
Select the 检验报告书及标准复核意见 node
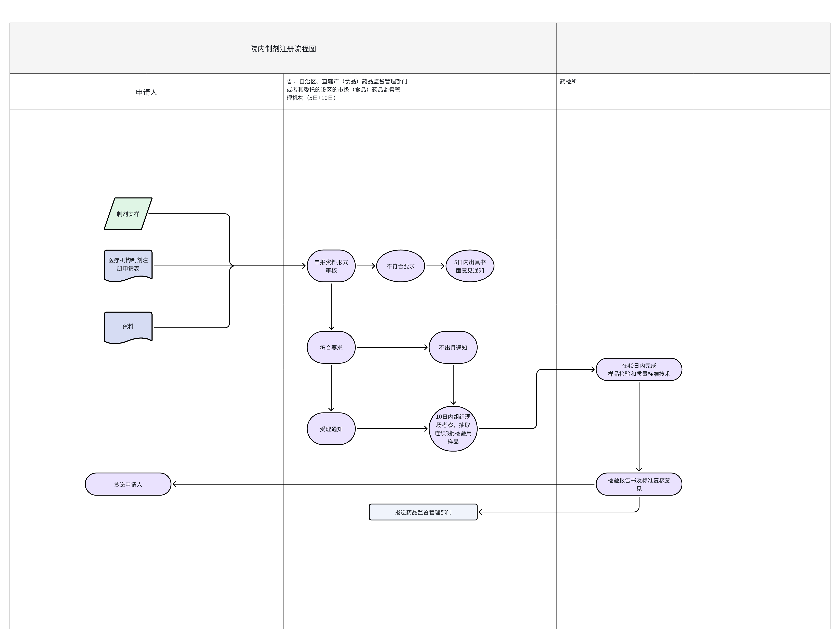pos(639,484)
